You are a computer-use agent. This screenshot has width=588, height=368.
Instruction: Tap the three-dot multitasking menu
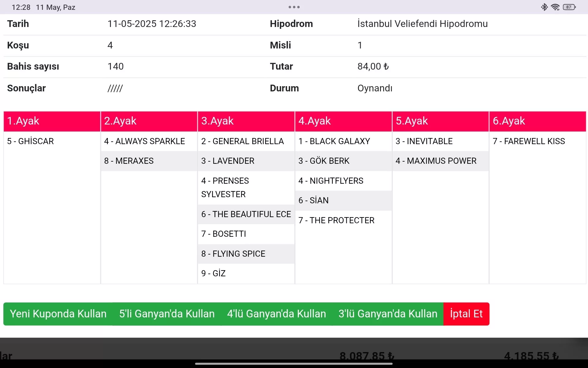click(294, 7)
